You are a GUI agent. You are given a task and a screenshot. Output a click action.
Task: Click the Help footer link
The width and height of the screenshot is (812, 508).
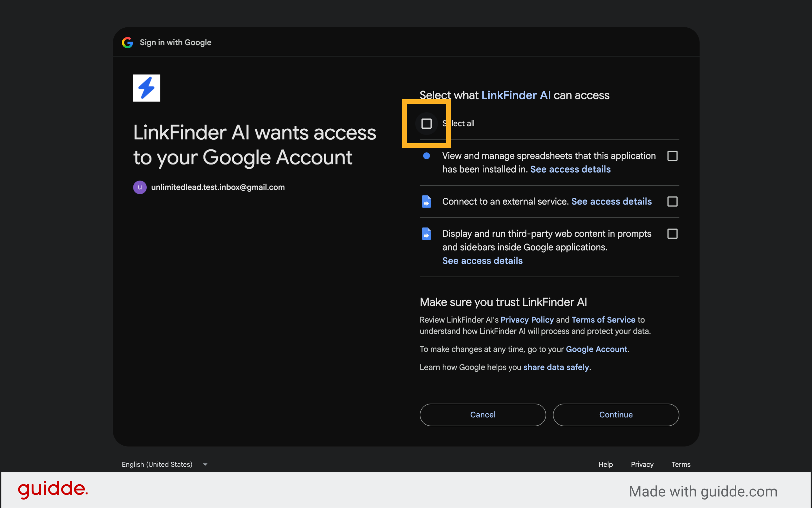(605, 464)
